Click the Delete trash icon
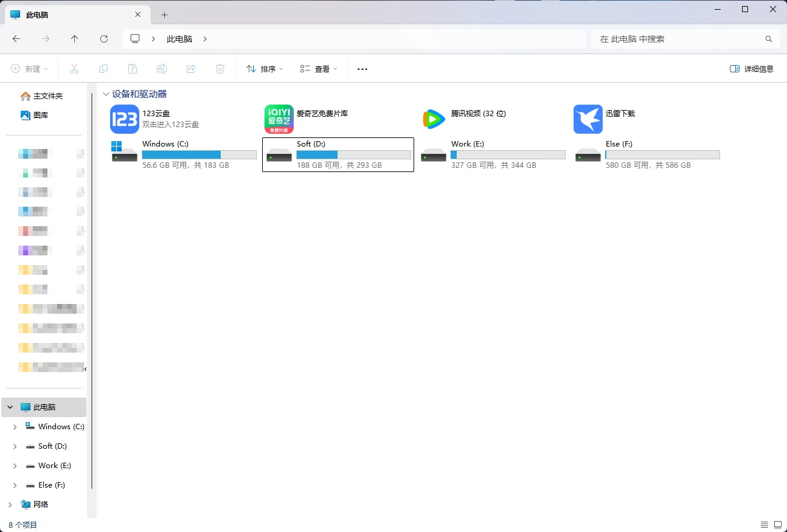 (x=220, y=69)
